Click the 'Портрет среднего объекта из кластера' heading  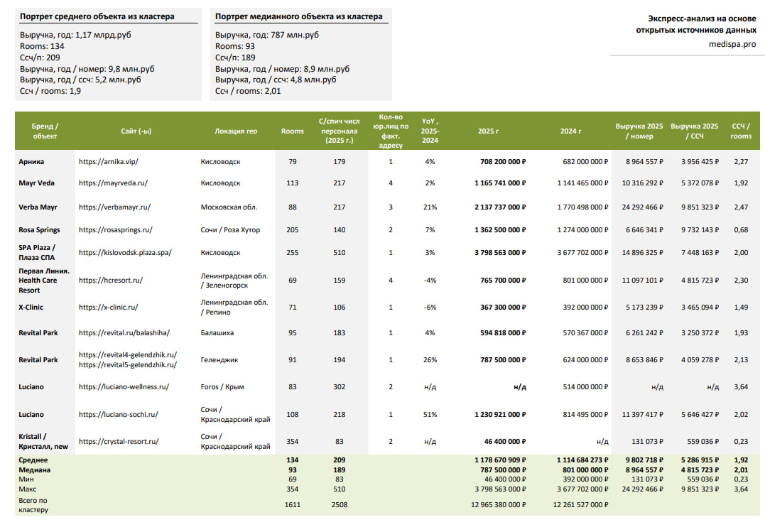click(97, 16)
